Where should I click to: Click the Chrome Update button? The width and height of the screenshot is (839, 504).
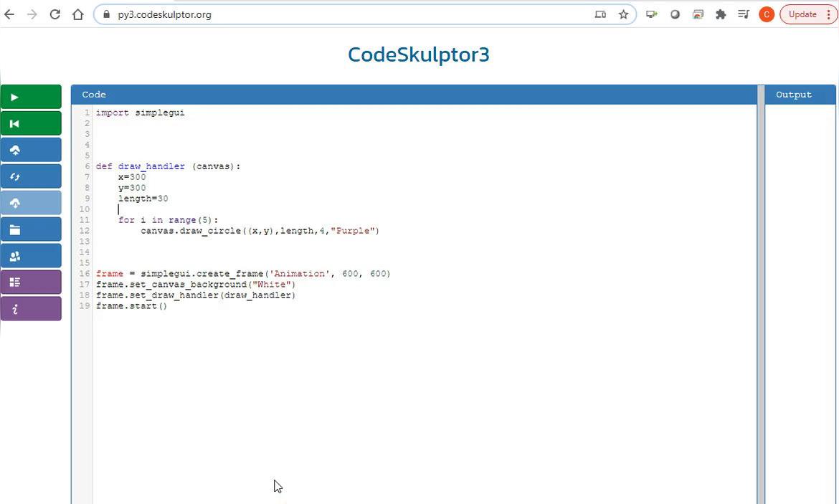click(802, 14)
